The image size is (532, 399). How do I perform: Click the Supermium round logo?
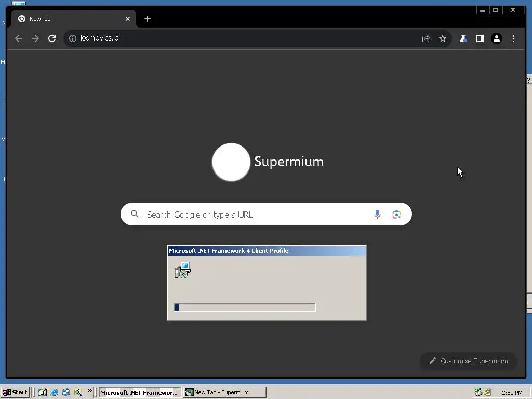231,162
